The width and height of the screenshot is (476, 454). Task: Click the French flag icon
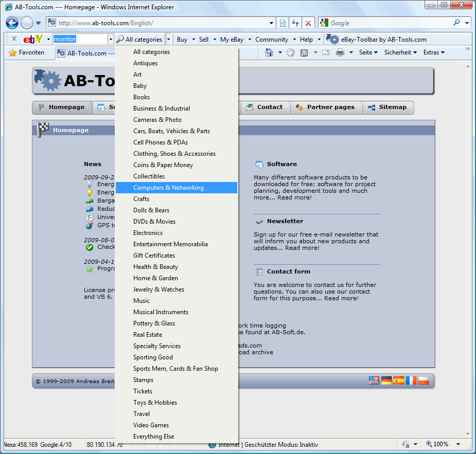(411, 380)
